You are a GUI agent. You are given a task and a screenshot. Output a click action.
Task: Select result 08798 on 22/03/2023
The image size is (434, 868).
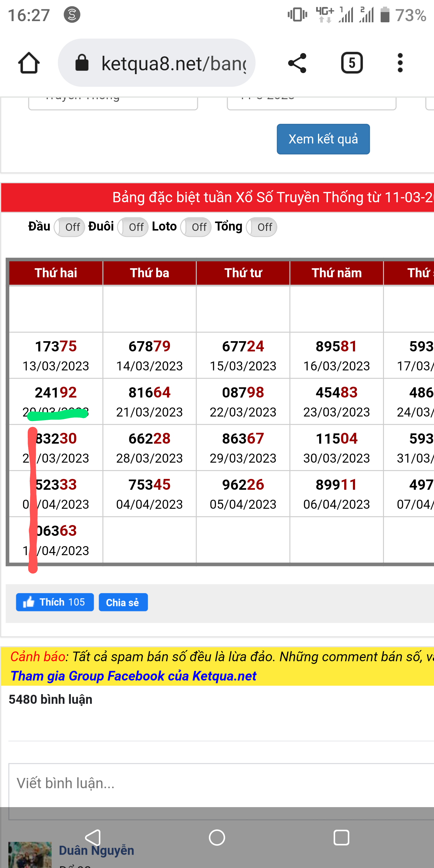(x=243, y=392)
